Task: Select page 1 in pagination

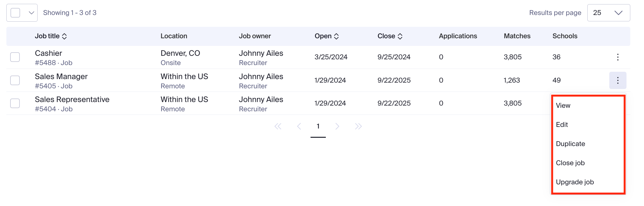Action: pyautogui.click(x=318, y=127)
